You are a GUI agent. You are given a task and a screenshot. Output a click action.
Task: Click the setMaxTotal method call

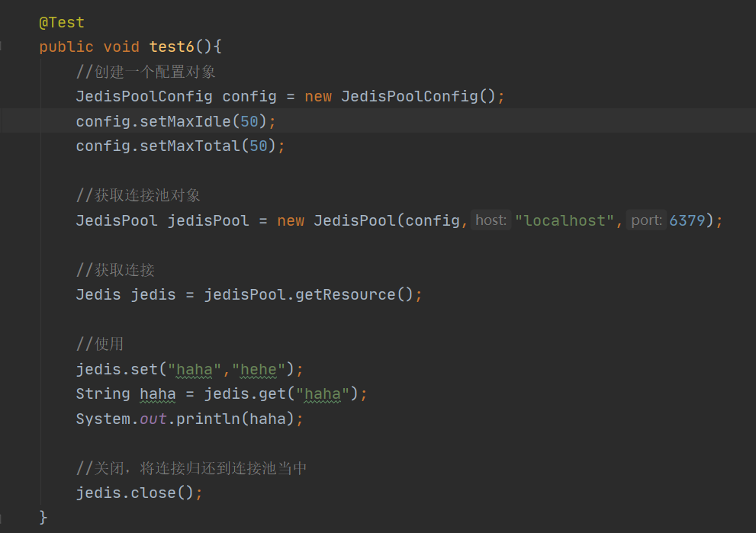(189, 146)
